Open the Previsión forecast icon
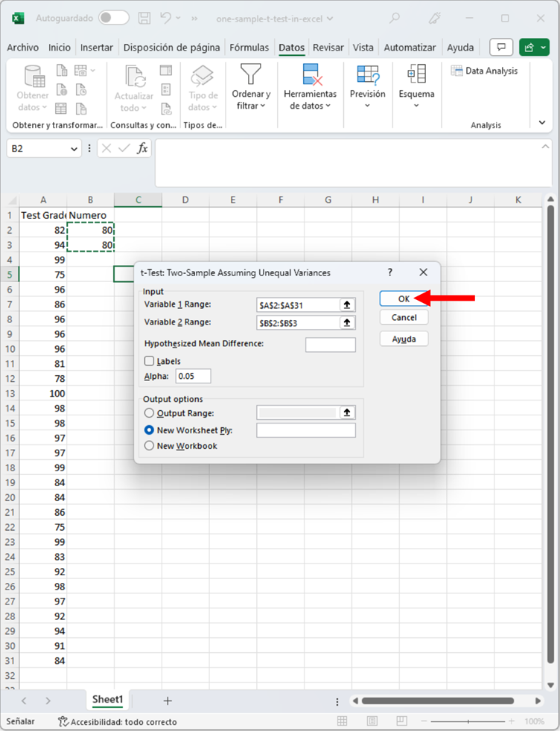The image size is (560, 731). (x=368, y=74)
